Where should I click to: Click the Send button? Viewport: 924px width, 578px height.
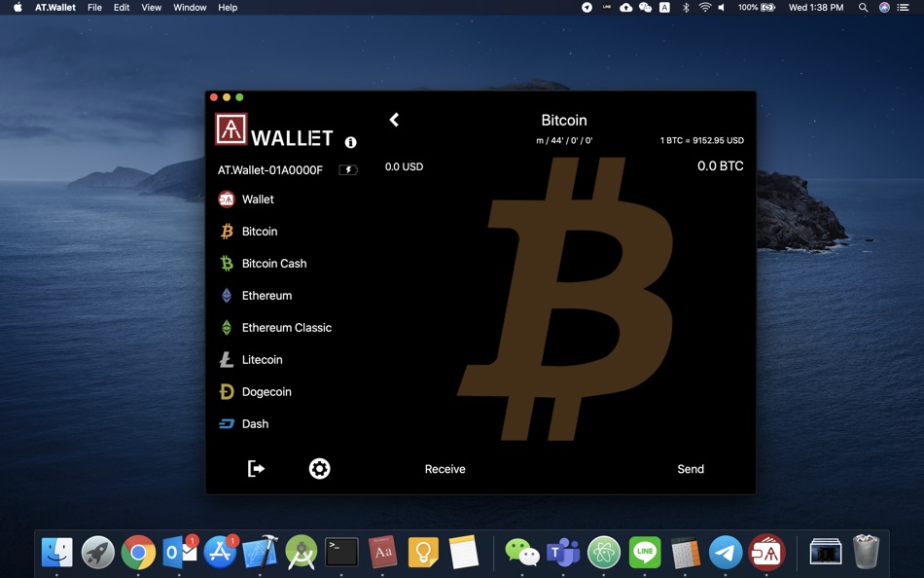coord(691,469)
